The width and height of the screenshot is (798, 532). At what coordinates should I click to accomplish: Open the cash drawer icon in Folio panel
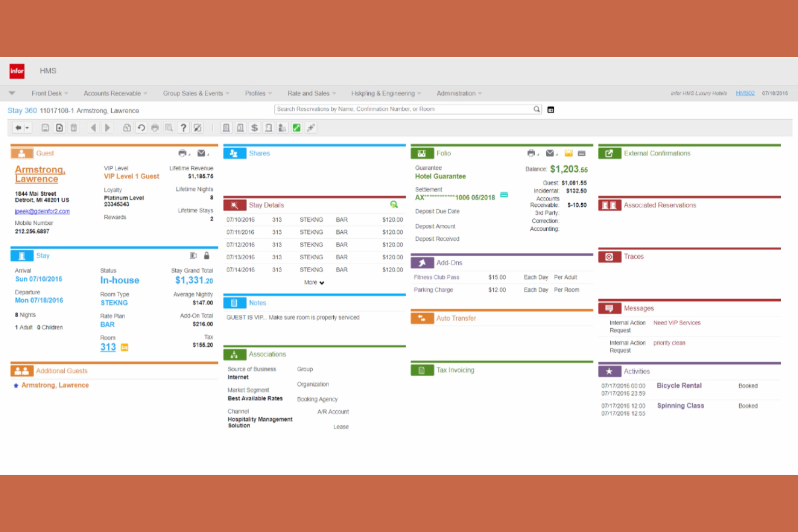pos(568,153)
